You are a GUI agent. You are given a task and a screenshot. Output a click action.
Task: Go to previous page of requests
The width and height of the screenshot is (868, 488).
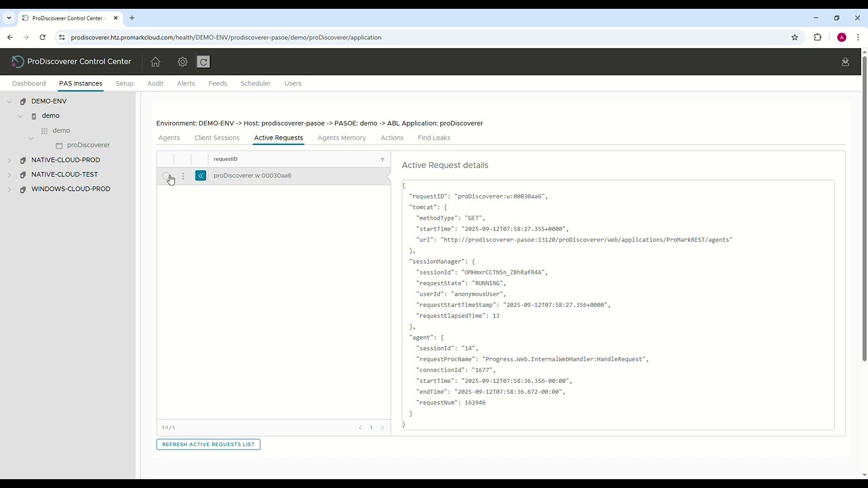360,428
